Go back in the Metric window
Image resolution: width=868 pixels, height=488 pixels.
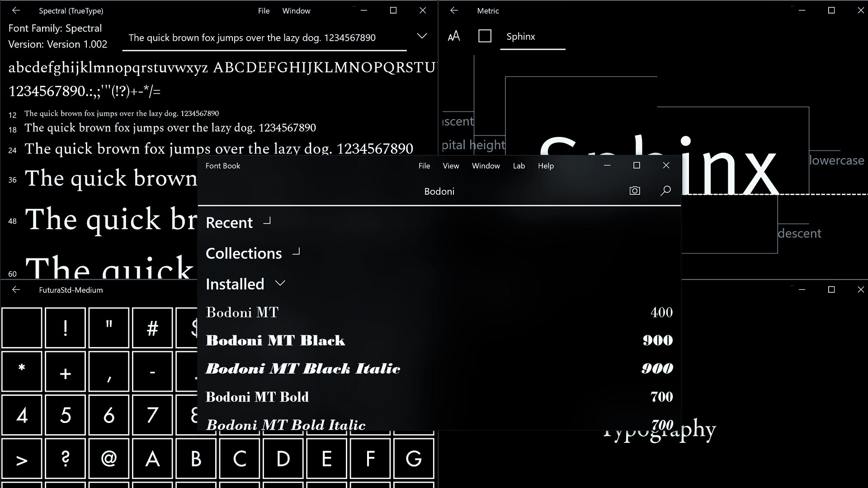[454, 10]
